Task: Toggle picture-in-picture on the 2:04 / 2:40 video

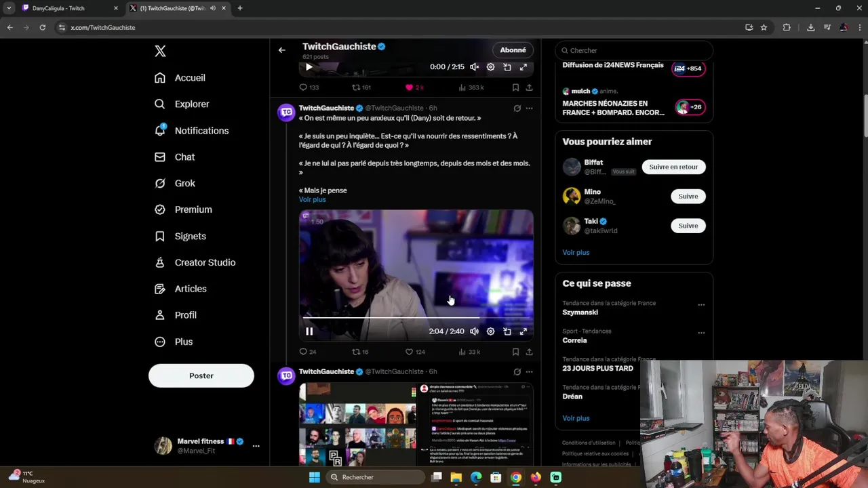Action: [x=507, y=331]
